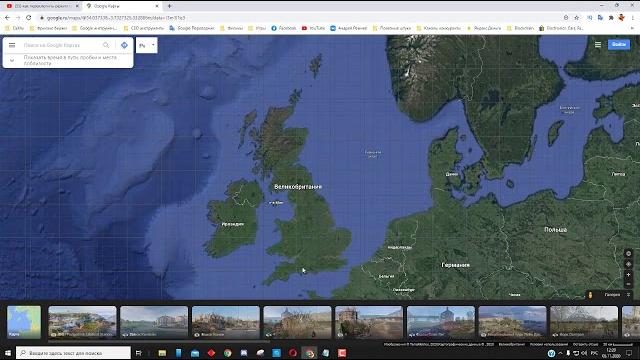Viewport: 640px width, 360px height.
Task: Open the Google Переводчик bookmark
Action: 191,28
